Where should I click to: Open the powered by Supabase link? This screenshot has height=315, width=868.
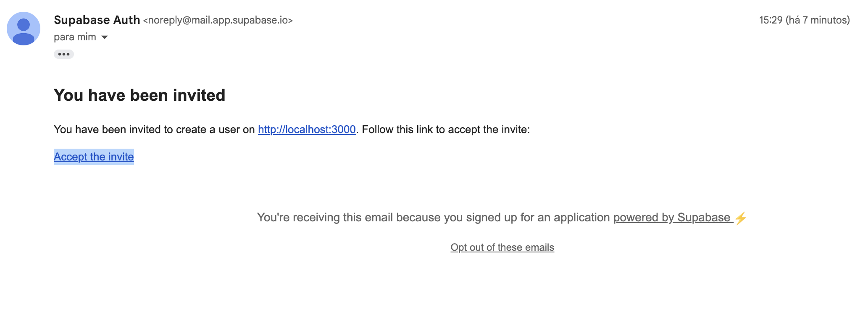tap(673, 218)
